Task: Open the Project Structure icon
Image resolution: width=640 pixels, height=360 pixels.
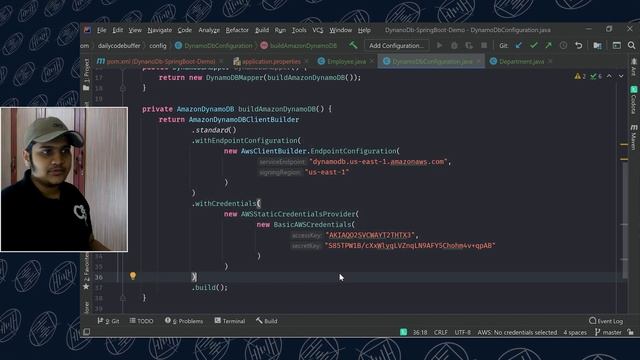Action: coord(597,45)
